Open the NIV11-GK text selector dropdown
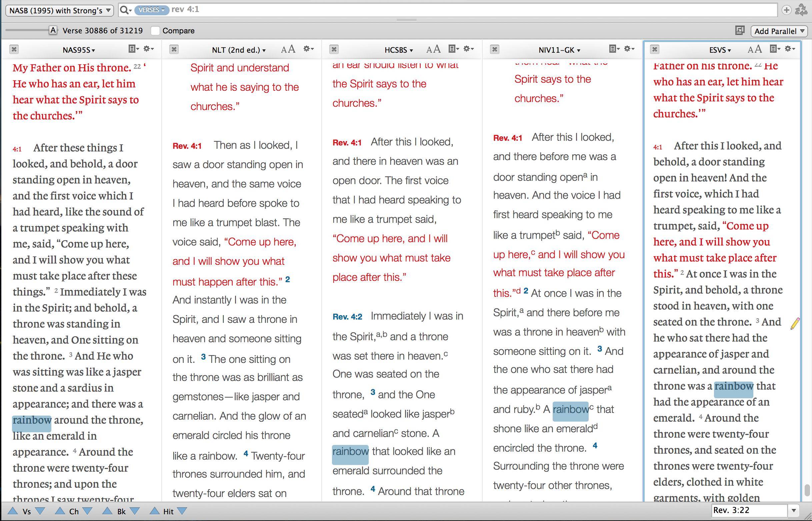812x521 pixels. 559,50
